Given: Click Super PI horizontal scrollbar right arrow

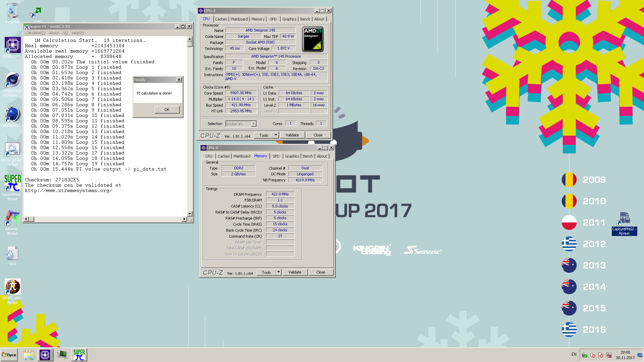Looking at the screenshot, I should pyautogui.click(x=184, y=219).
